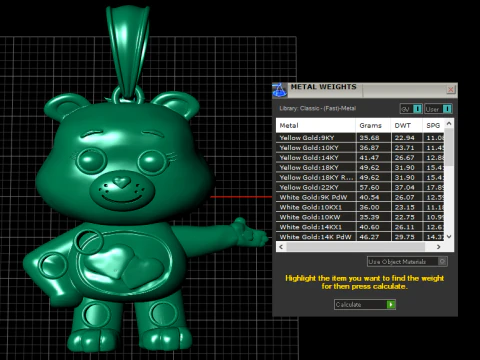480x360 pixels.
Task: Click the Library: Classic - (Fast)-Metal label
Action: point(318,108)
